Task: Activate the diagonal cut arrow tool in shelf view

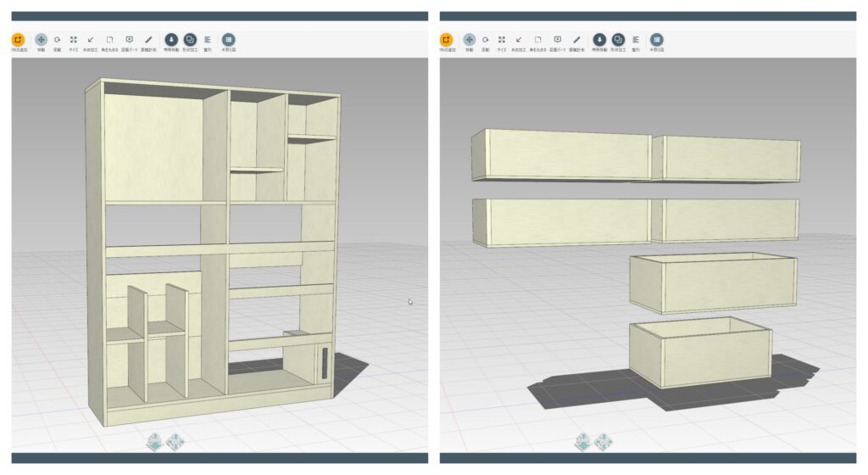Action: point(91,40)
